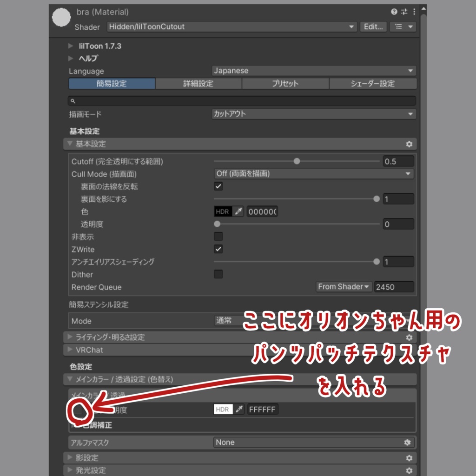Click the 色調補正 label
This screenshot has width=476, height=476.
pos(98,425)
